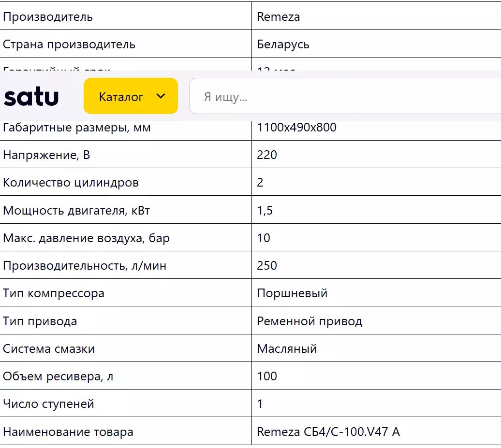The width and height of the screenshot is (501, 448).
Task: Select 'Remeza СБ4/С-100.V47 A' product name
Action: click(x=328, y=432)
